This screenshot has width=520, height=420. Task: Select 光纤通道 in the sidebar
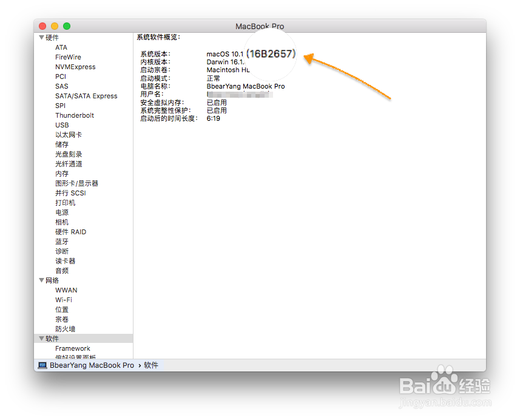pyautogui.click(x=69, y=164)
